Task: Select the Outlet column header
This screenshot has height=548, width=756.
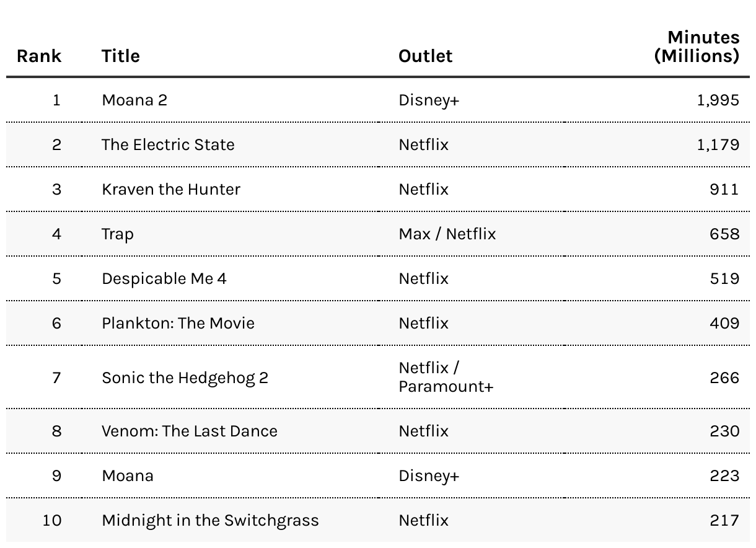Action: coord(425,56)
